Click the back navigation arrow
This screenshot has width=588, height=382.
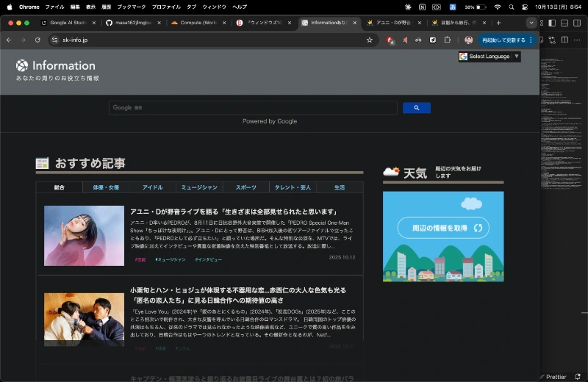(x=9, y=40)
